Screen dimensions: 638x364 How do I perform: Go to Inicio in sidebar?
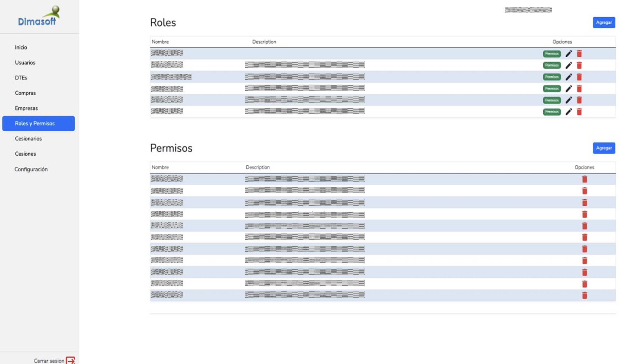[21, 47]
